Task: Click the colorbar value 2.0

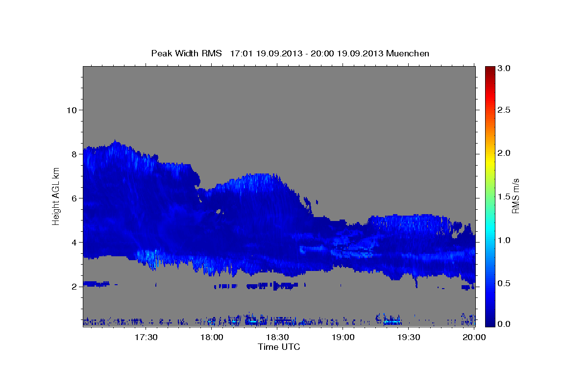Action: click(x=505, y=153)
